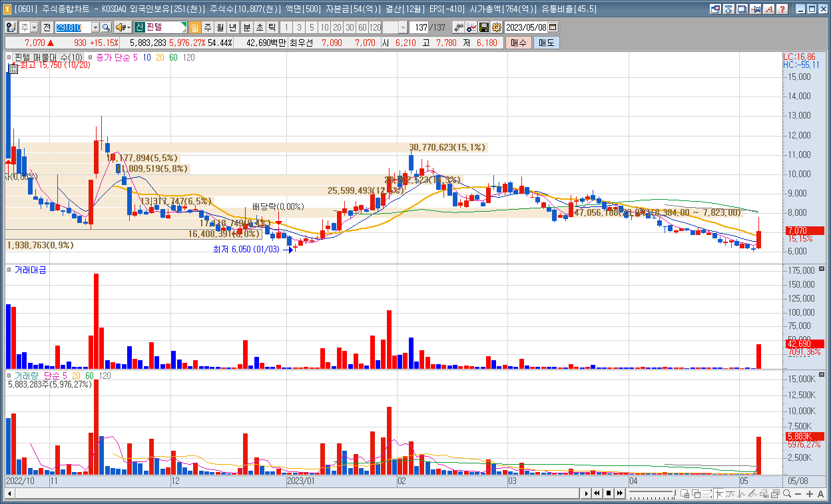The width and height of the screenshot is (831, 504).
Task: Fast forward the chart replay
Action: pyautogui.click(x=620, y=493)
